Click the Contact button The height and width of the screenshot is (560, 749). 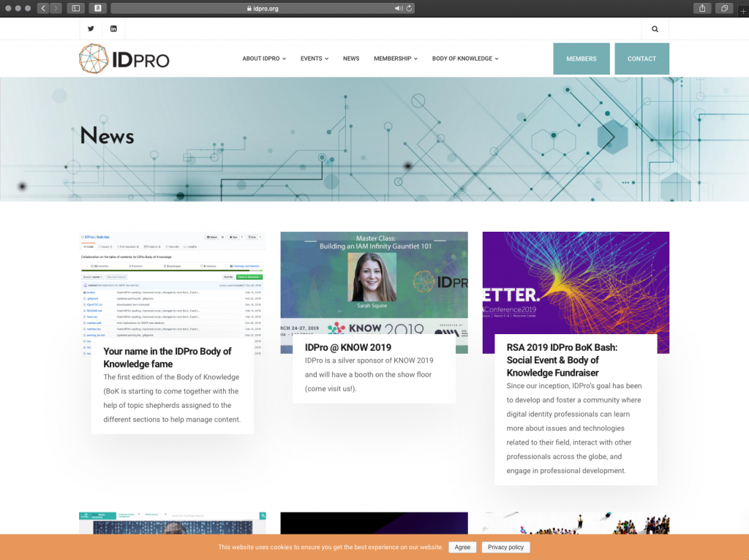coord(641,58)
